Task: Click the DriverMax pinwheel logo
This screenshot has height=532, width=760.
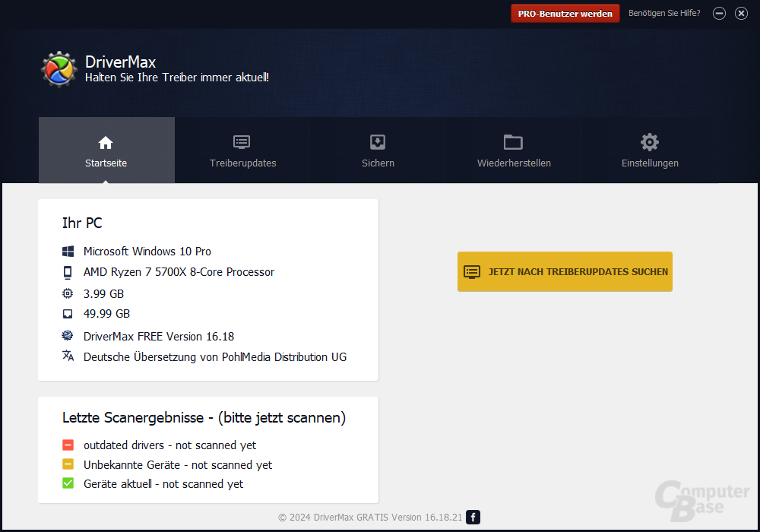Action: (x=59, y=68)
